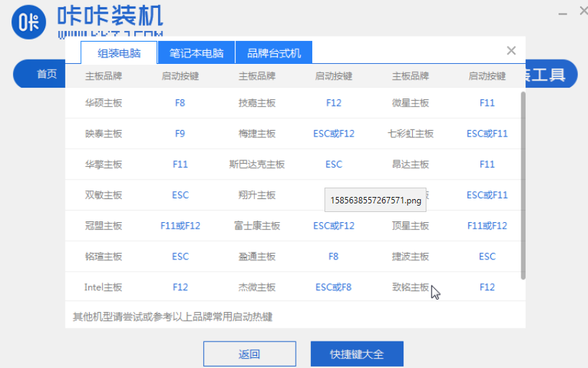Select the 致铭主板 cell
The height and width of the screenshot is (368, 588).
click(410, 287)
